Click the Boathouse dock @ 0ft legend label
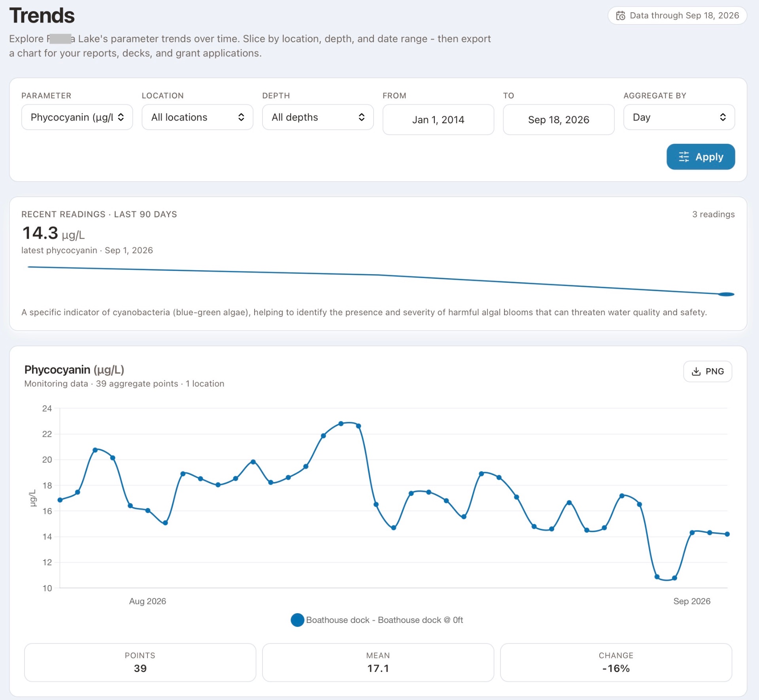The image size is (759, 700). click(384, 620)
